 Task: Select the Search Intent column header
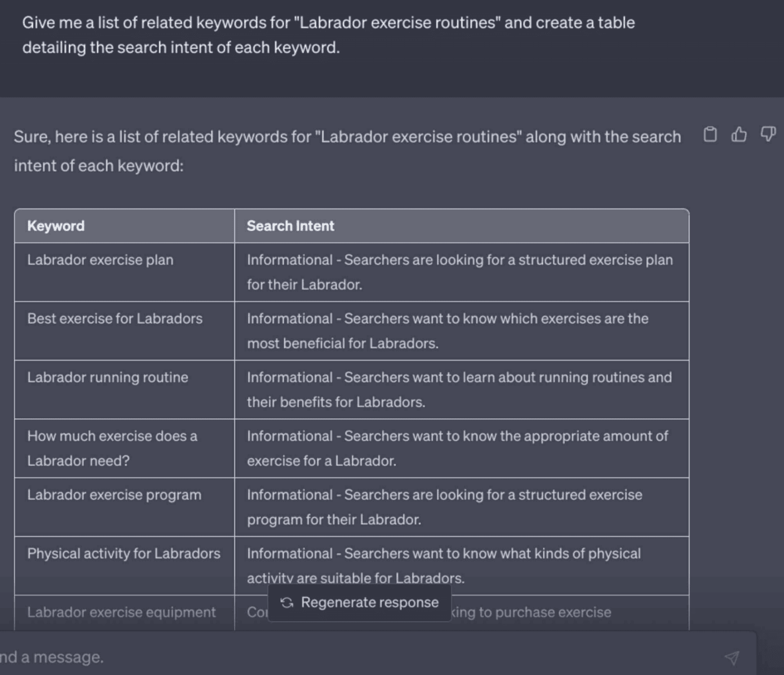click(290, 225)
